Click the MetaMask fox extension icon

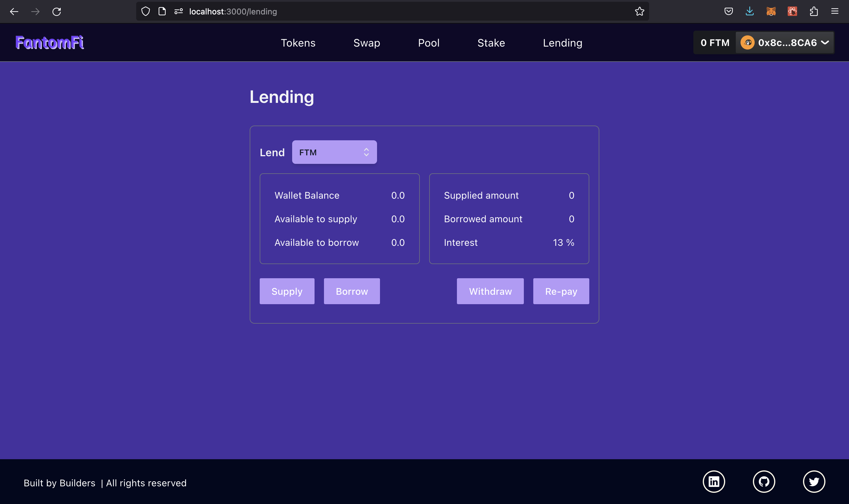click(x=771, y=11)
